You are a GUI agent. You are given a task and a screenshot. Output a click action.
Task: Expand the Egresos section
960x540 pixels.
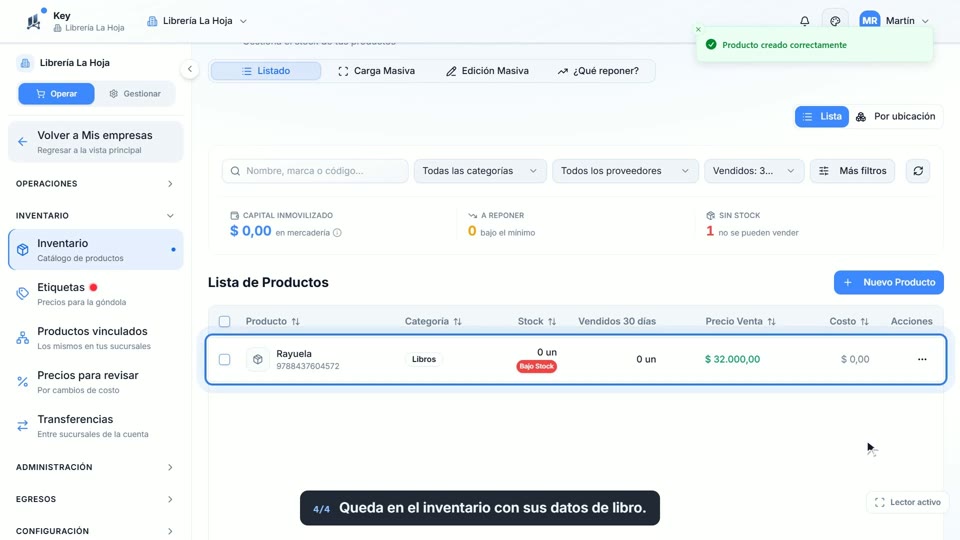point(95,499)
